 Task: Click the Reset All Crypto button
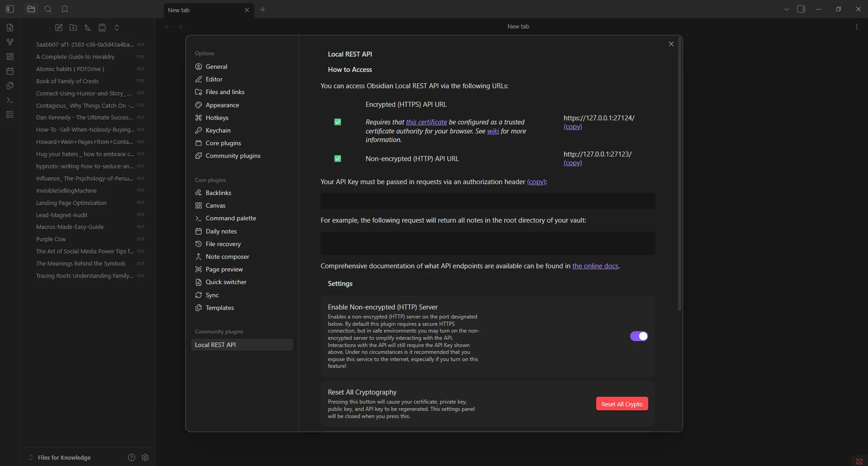[622, 404]
